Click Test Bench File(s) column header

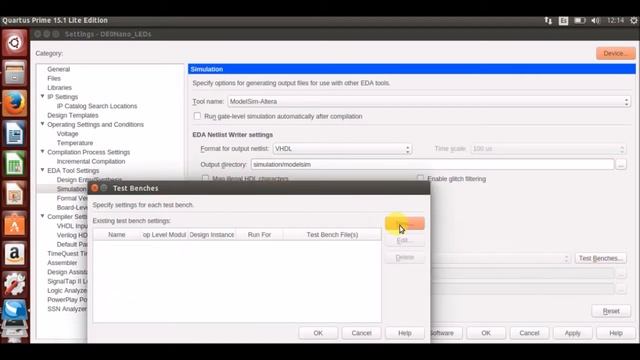(x=332, y=235)
